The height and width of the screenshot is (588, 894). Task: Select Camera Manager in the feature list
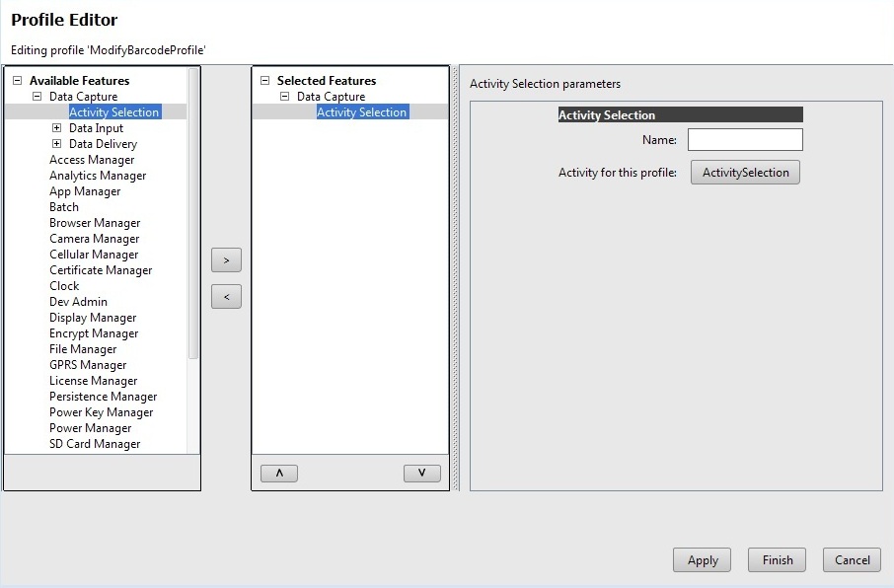[x=94, y=239]
